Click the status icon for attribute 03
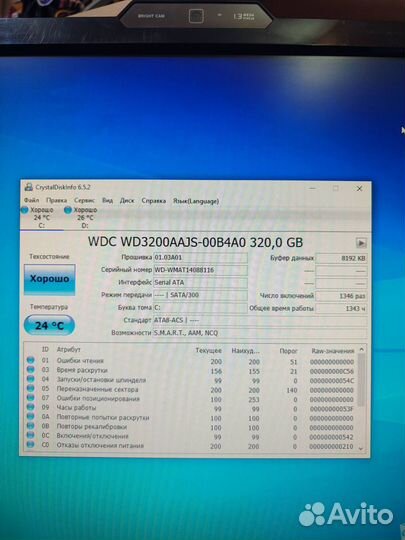405x540 pixels. [31, 370]
